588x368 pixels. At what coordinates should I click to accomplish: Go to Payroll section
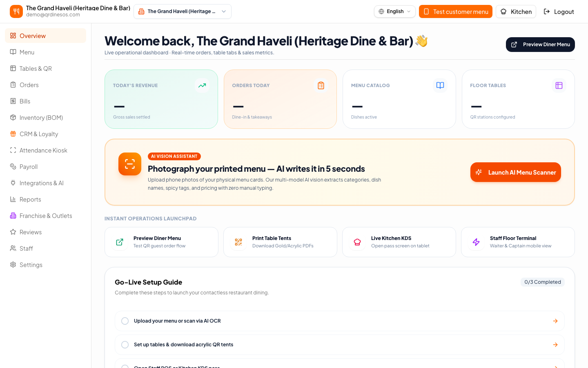coord(45,166)
